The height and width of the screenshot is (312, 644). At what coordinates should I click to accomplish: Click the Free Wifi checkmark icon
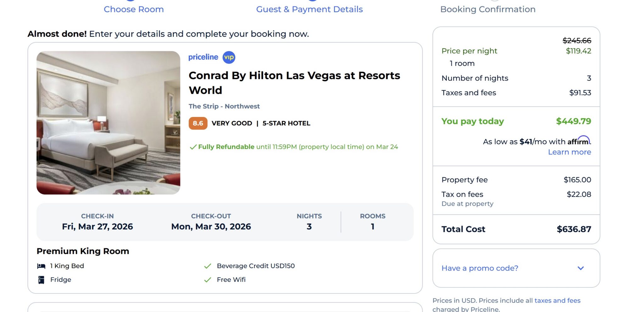pyautogui.click(x=208, y=280)
